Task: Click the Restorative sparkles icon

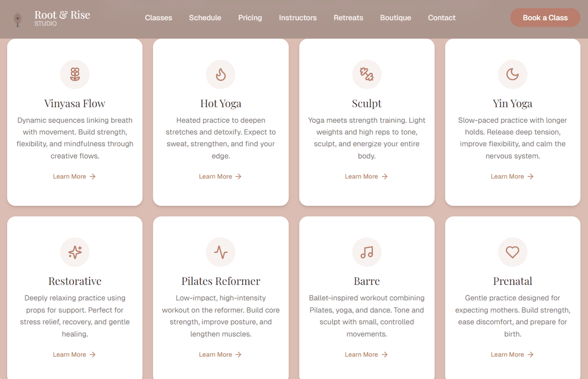Action: [x=75, y=252]
